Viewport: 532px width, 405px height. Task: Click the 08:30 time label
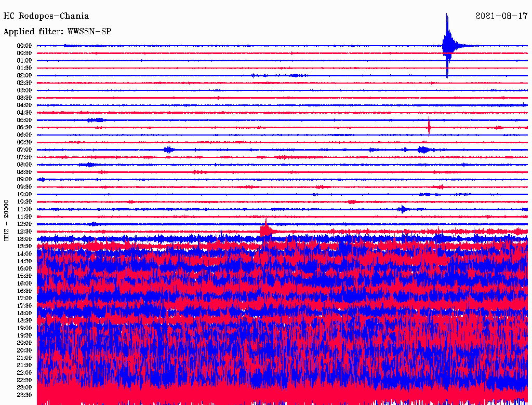(24, 172)
